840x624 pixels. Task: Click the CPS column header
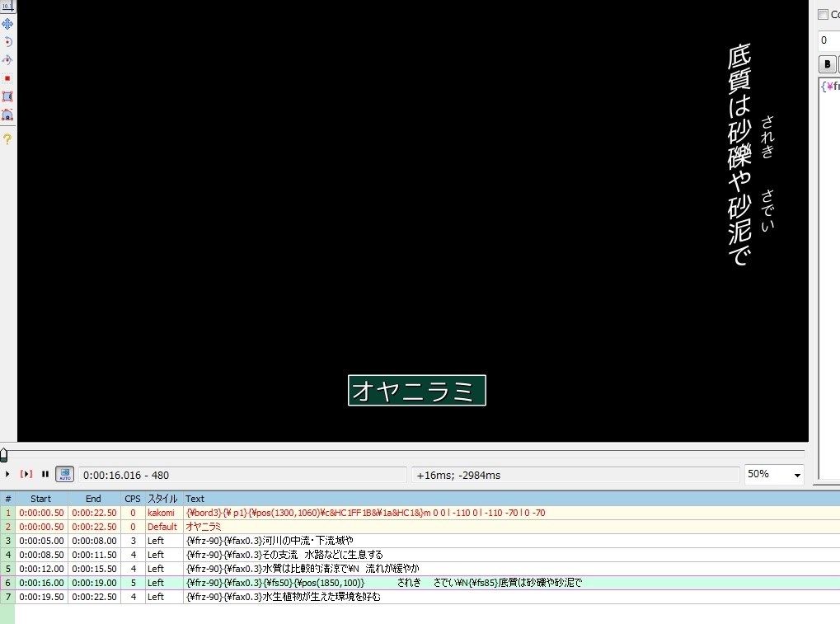click(x=133, y=499)
